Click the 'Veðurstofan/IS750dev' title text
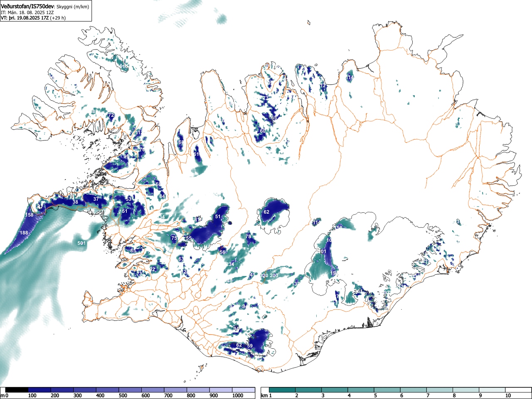Image resolution: width=532 pixels, height=399 pixels. (x=27, y=6)
